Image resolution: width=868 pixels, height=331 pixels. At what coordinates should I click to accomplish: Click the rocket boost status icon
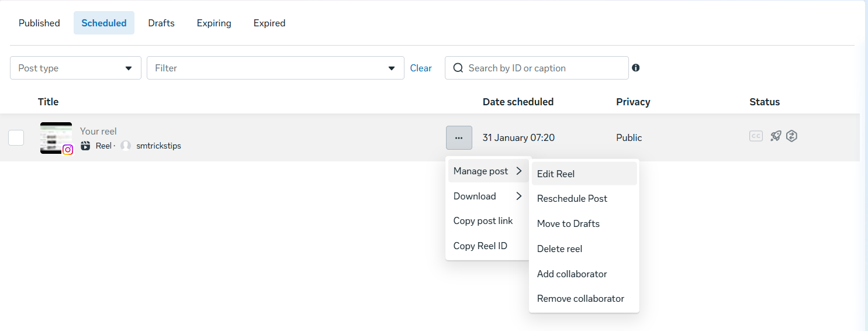point(775,136)
